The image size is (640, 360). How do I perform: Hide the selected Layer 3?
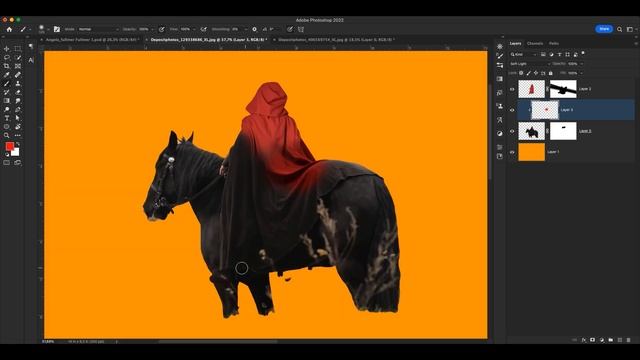[x=512, y=110]
